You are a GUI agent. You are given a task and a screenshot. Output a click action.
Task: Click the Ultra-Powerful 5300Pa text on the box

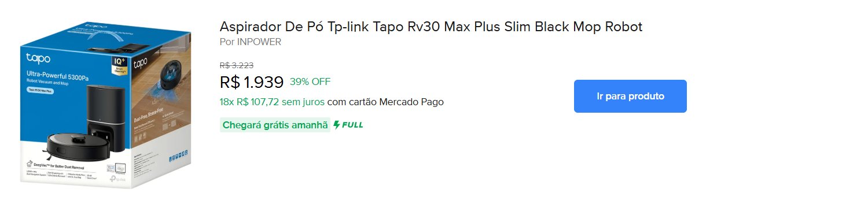pos(57,75)
